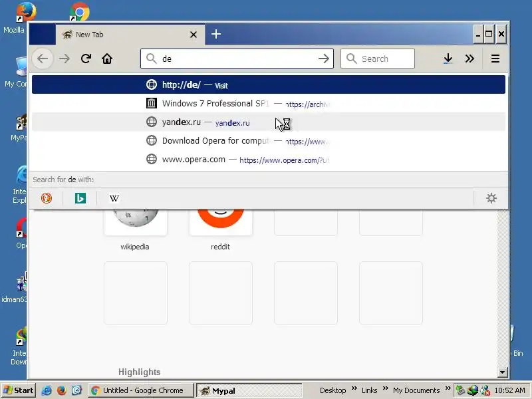Image resolution: width=532 pixels, height=399 pixels.
Task: Open the Windows Start menu
Action: tap(19, 390)
